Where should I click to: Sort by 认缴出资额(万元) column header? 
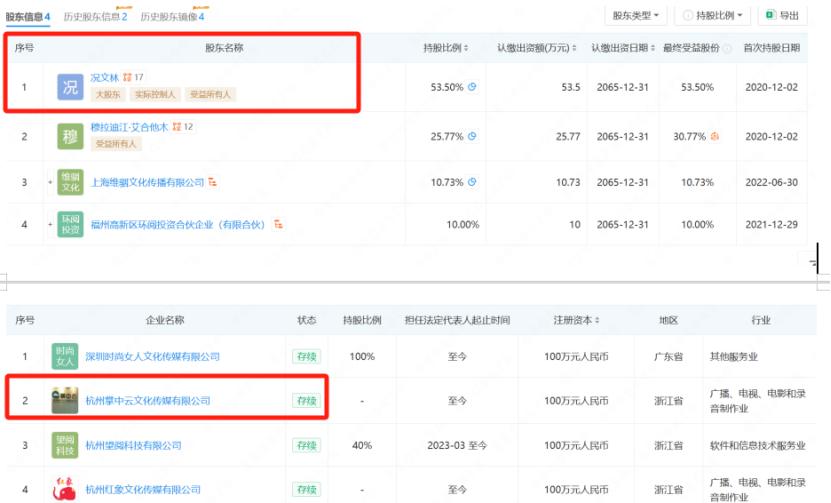[536, 48]
